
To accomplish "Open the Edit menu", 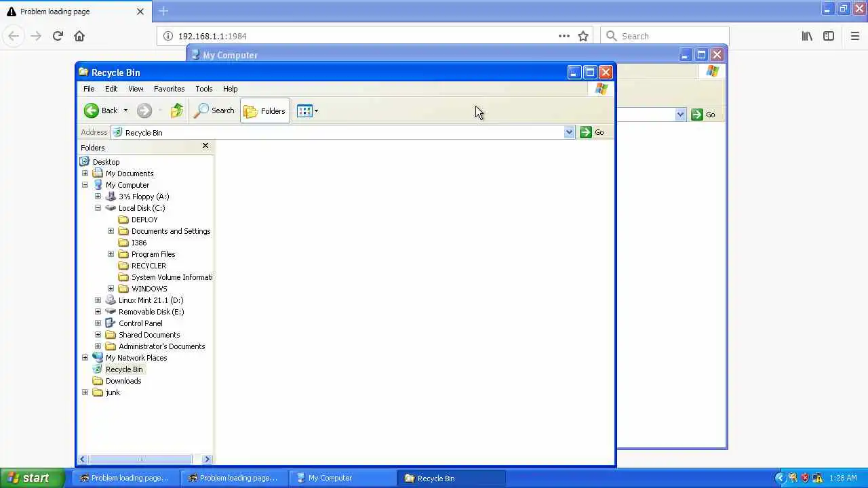I will pos(111,89).
